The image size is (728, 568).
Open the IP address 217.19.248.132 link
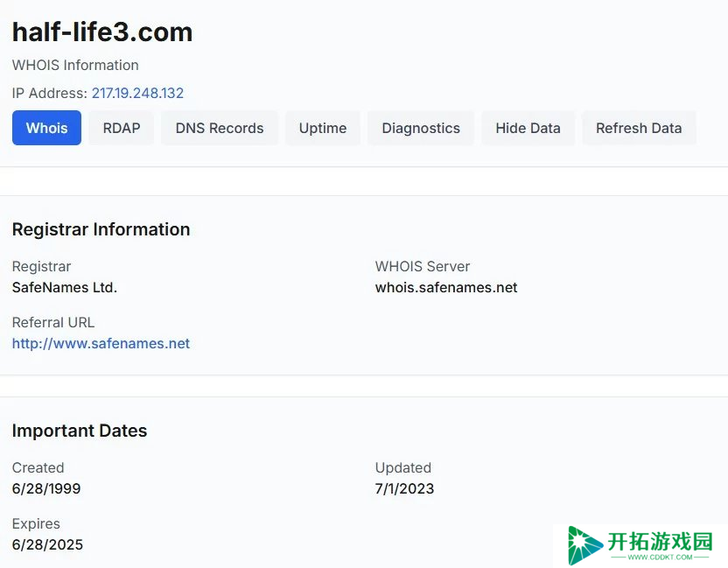[137, 93]
